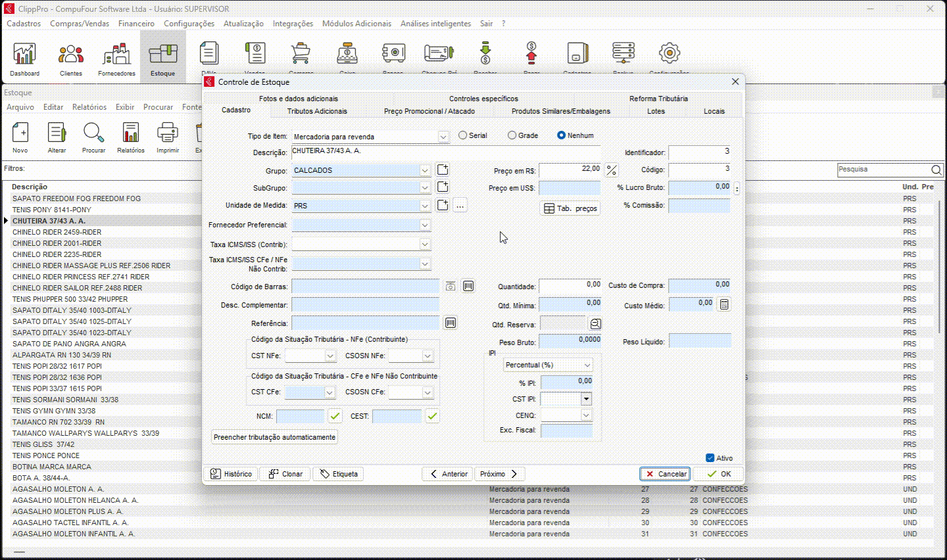The width and height of the screenshot is (947, 560).
Task: Open the CST NFe dropdown
Action: pyautogui.click(x=330, y=356)
